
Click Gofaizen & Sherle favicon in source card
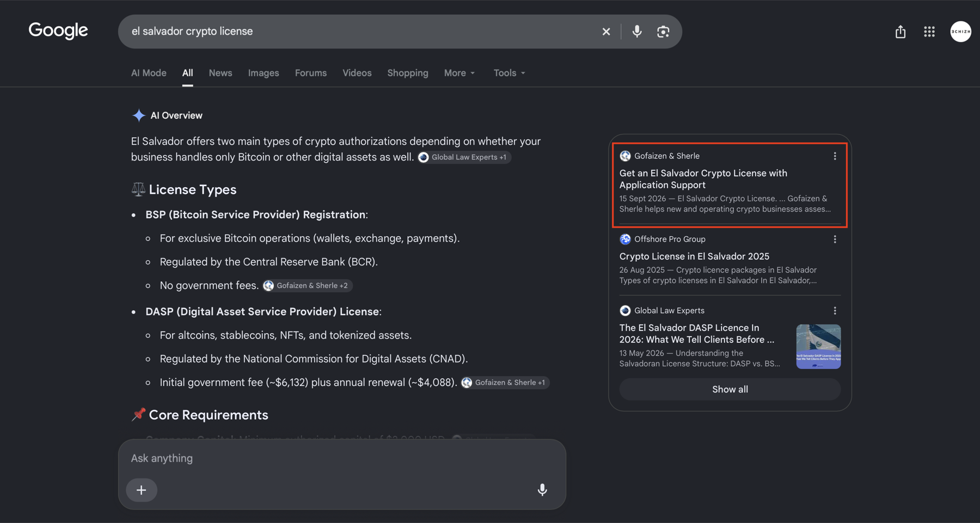pyautogui.click(x=625, y=156)
